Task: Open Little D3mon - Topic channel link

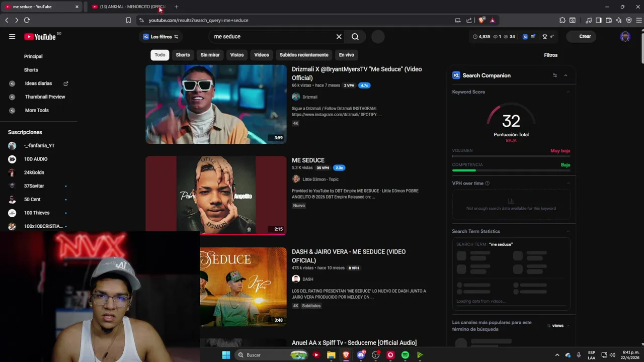Action: (320, 179)
